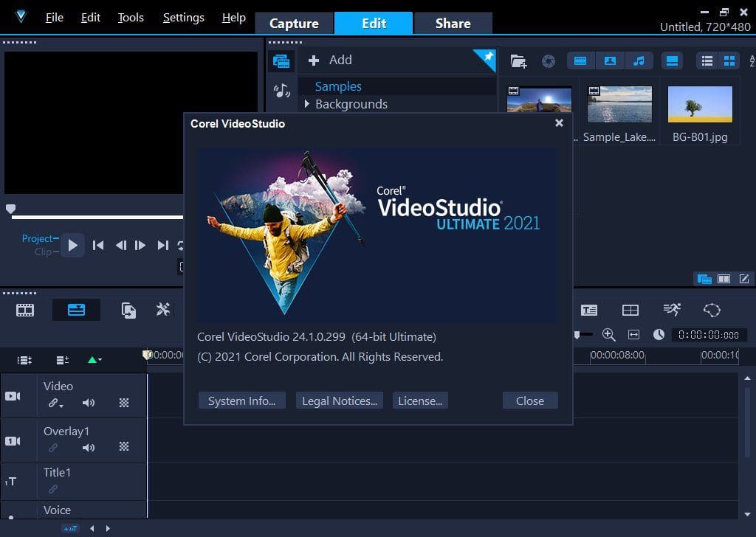Switch to the Capture tab
This screenshot has height=537, width=756.
tap(293, 23)
